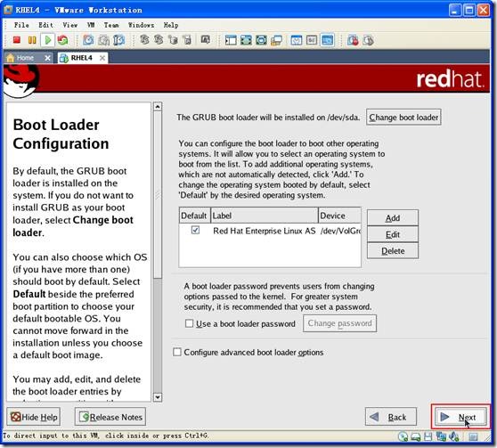Uncheck Default for Red Hat Enterprise Linux
497x448 pixels.
pos(195,230)
